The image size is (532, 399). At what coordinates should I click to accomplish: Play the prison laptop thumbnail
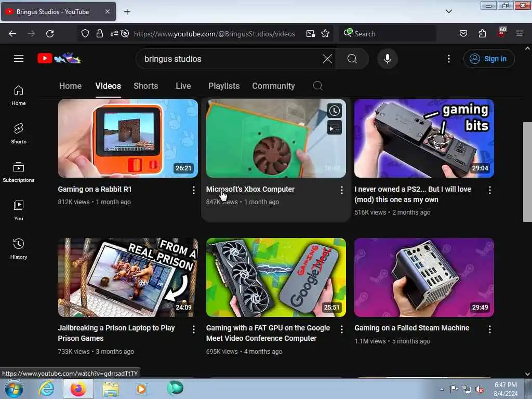click(x=128, y=277)
